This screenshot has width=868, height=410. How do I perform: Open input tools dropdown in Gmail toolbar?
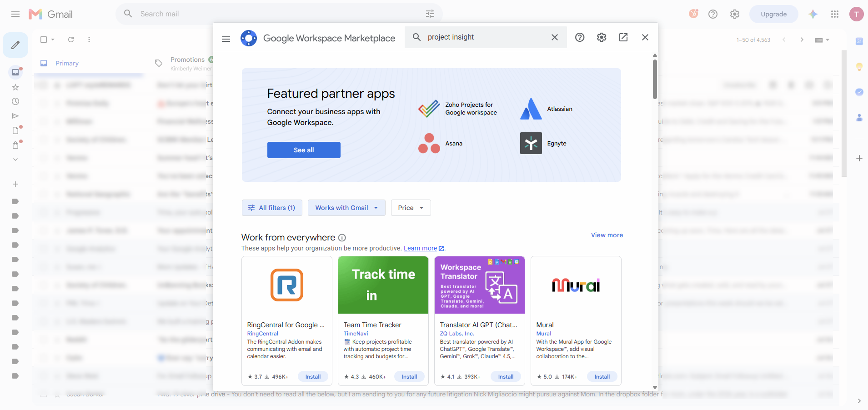[822, 40]
